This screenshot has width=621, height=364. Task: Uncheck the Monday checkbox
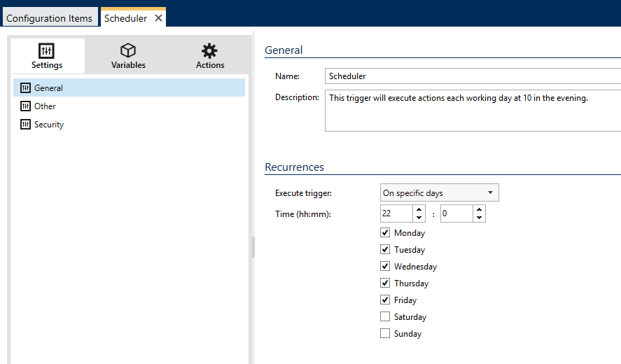point(385,232)
